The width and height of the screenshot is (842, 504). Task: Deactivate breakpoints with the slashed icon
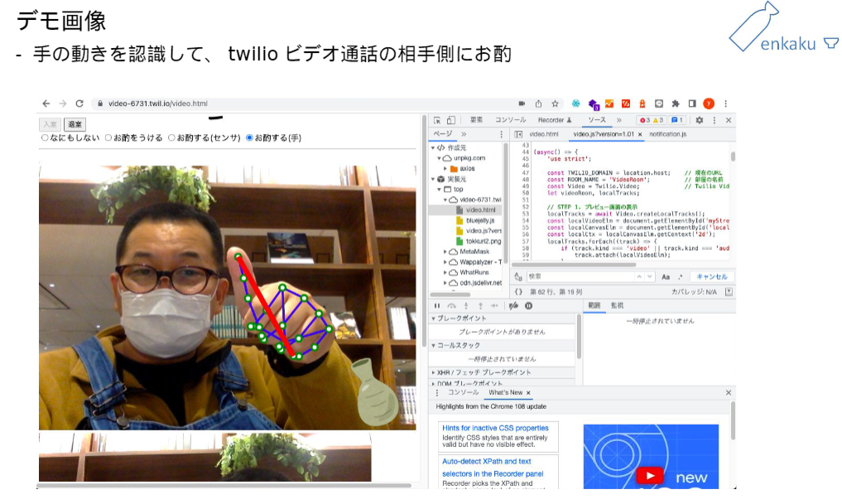513,306
